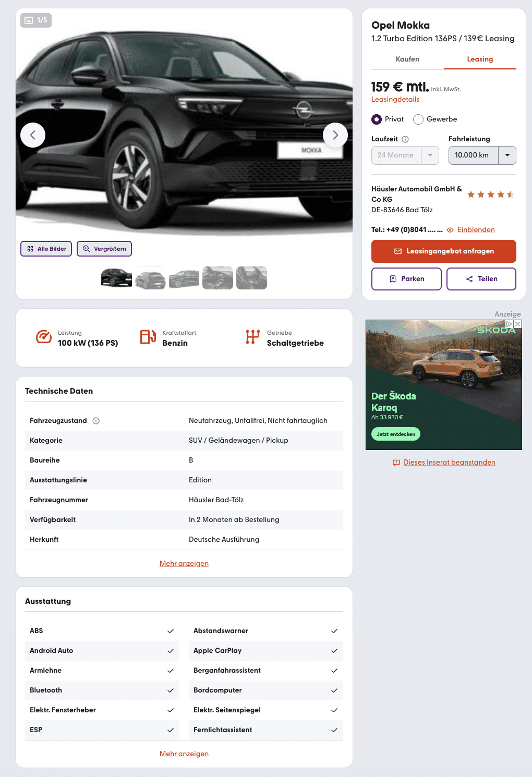This screenshot has height=777, width=532.
Task: Select the Privat radio option
Action: [x=377, y=119]
